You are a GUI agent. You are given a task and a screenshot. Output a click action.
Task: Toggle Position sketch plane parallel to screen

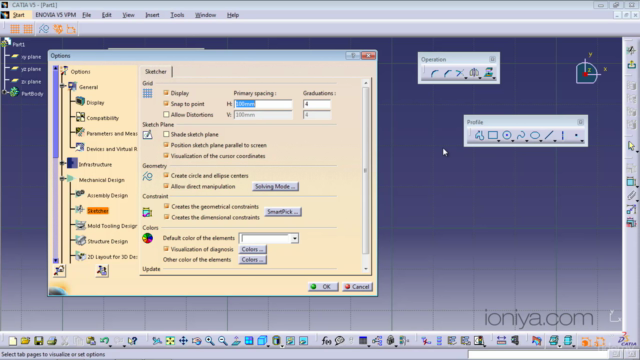click(x=166, y=145)
